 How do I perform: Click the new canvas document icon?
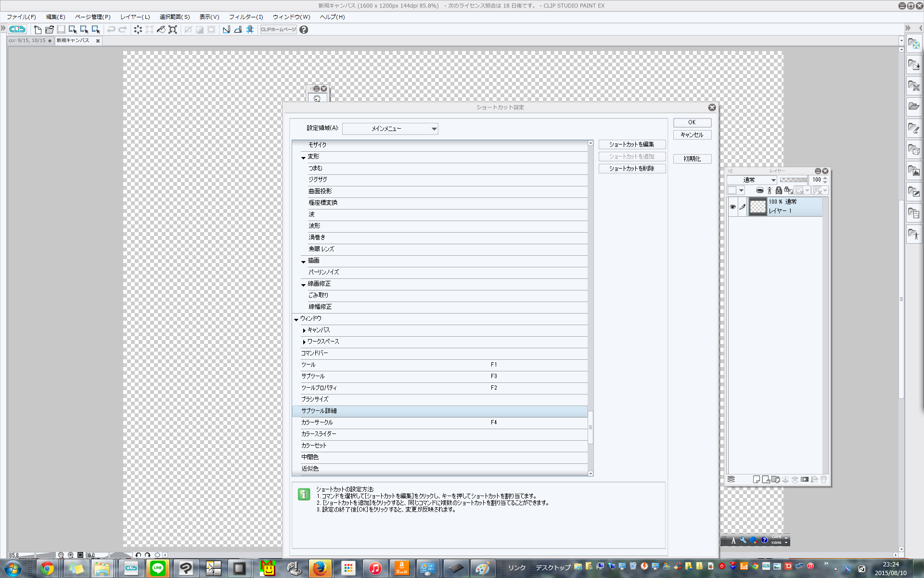point(38,29)
